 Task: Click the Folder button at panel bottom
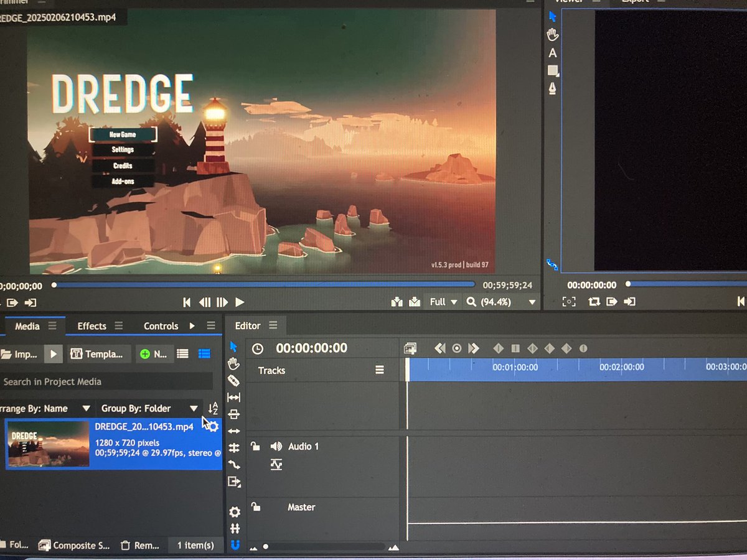click(15, 545)
